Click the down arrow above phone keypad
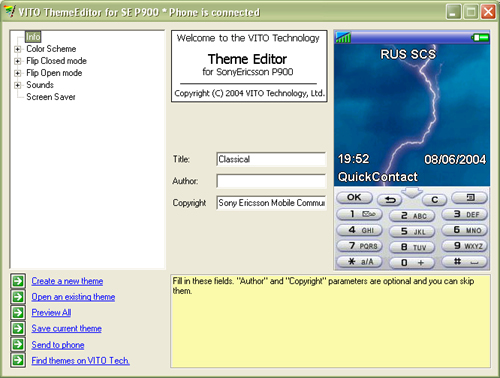Screen dimensions: 500x378 pyautogui.click(x=412, y=193)
